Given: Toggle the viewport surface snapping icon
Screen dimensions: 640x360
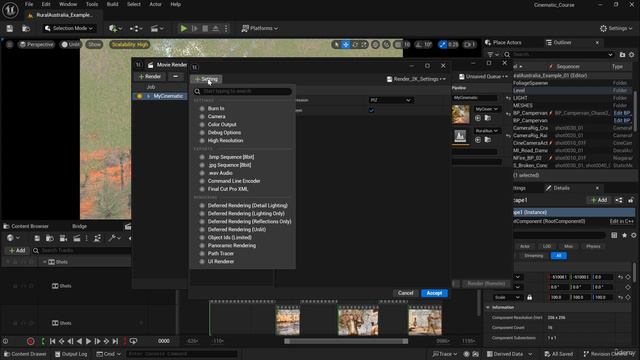Looking at the screenshot, I should pos(386,44).
